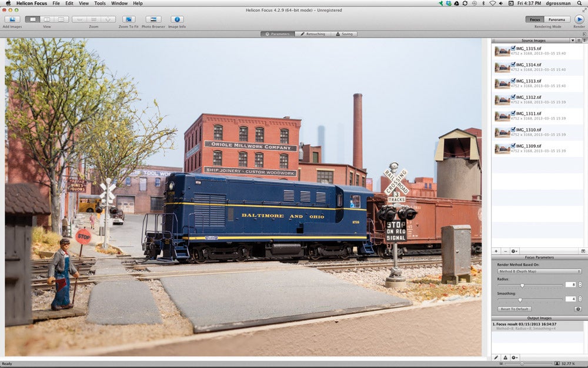Click the IMG_1312.tif thumbnail
Viewport: 588px width, 368px height.
(502, 100)
